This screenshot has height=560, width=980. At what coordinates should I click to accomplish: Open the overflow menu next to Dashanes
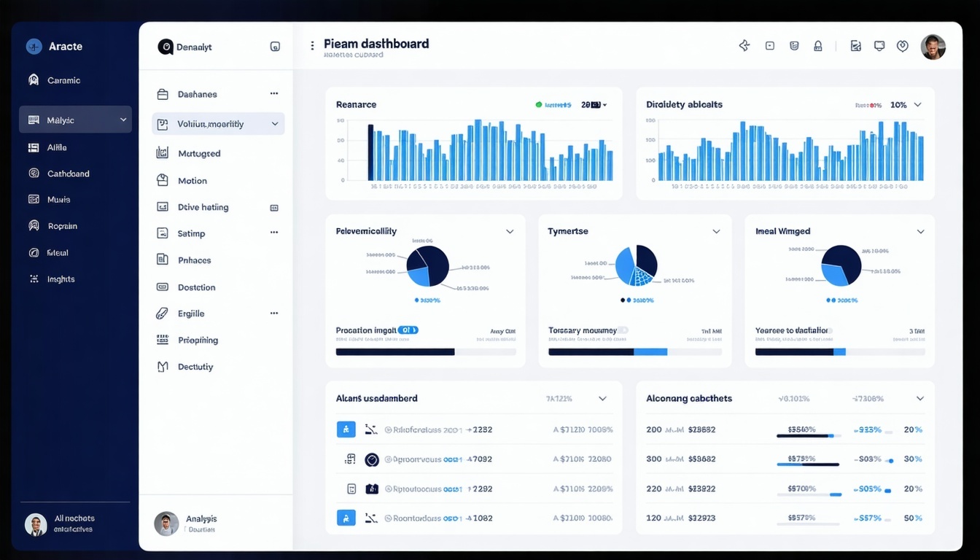274,93
